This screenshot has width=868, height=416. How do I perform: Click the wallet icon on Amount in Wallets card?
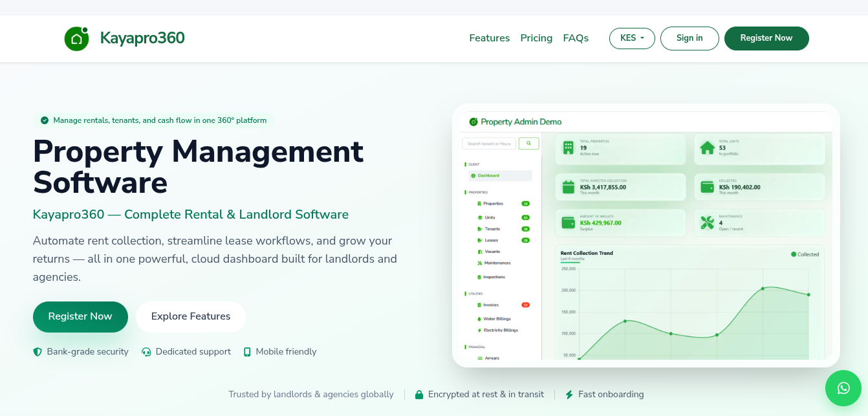569,223
